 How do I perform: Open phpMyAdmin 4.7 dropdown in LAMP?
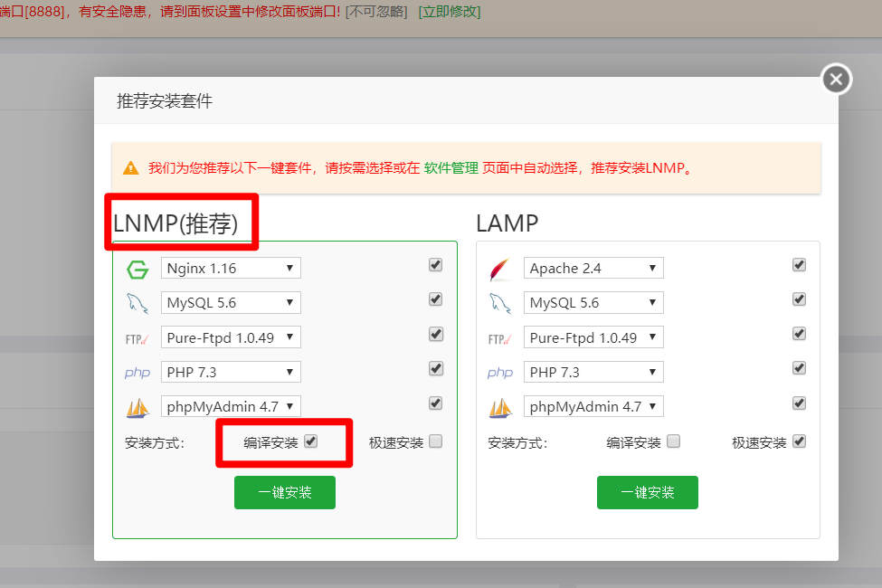[593, 406]
